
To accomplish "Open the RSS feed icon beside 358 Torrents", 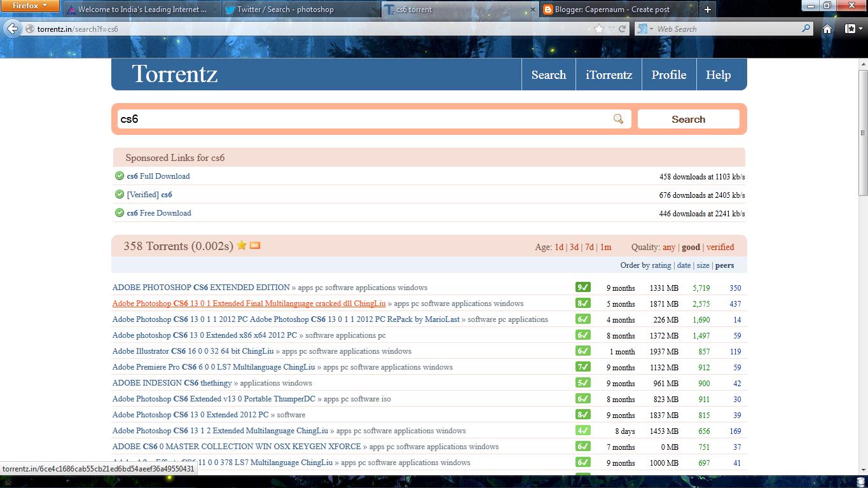I will pos(255,246).
